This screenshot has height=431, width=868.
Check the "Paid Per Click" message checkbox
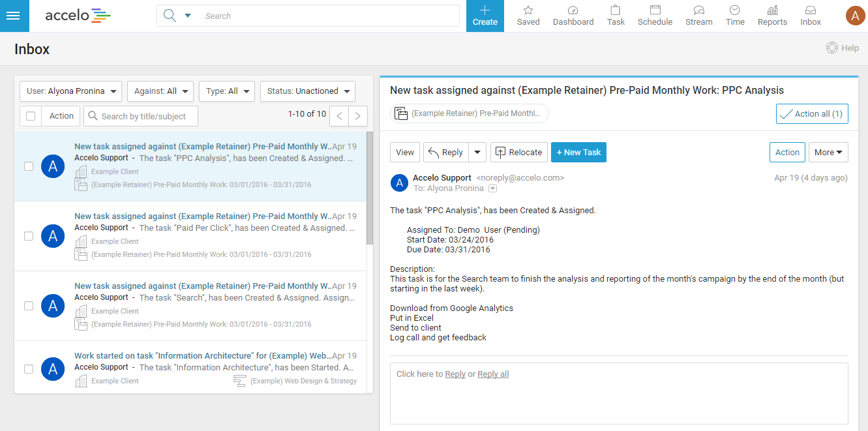[x=29, y=236]
